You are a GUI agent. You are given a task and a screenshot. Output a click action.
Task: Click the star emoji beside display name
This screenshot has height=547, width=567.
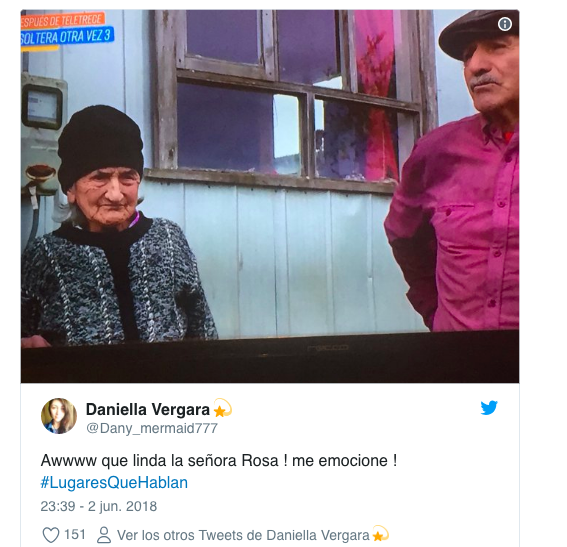point(222,408)
